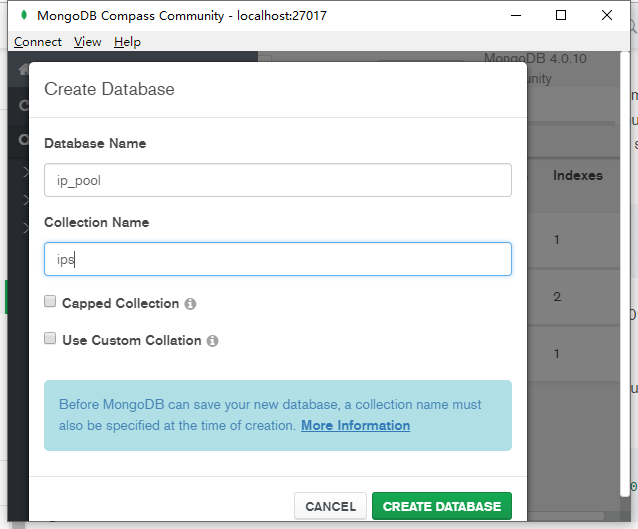Click the Create Database dialog title
Screen dimensions: 638x529
coord(109,89)
